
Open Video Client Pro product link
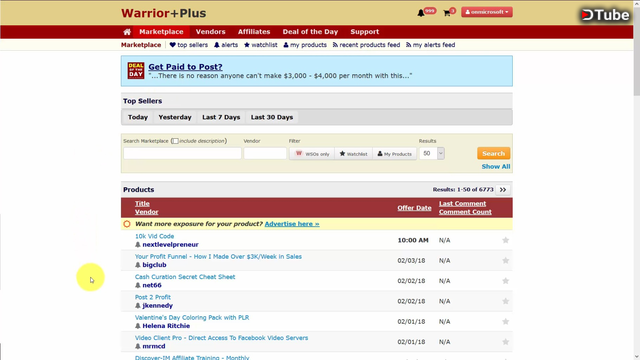click(221, 338)
